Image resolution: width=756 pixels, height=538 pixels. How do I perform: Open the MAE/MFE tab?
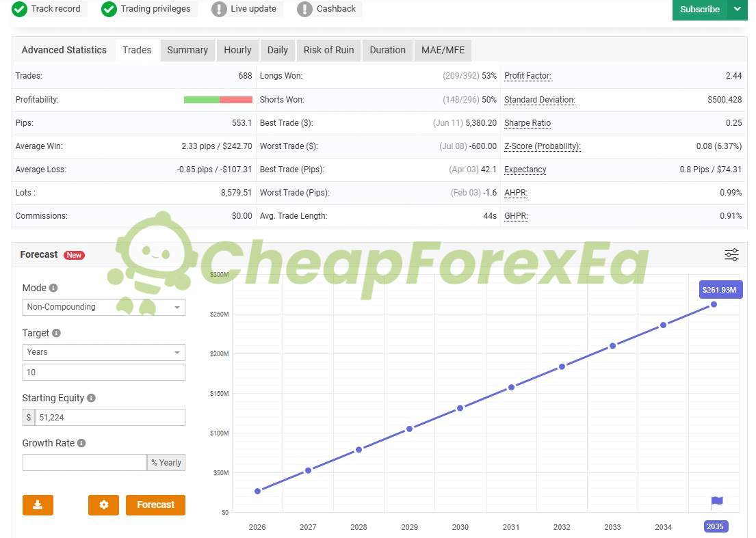point(443,50)
